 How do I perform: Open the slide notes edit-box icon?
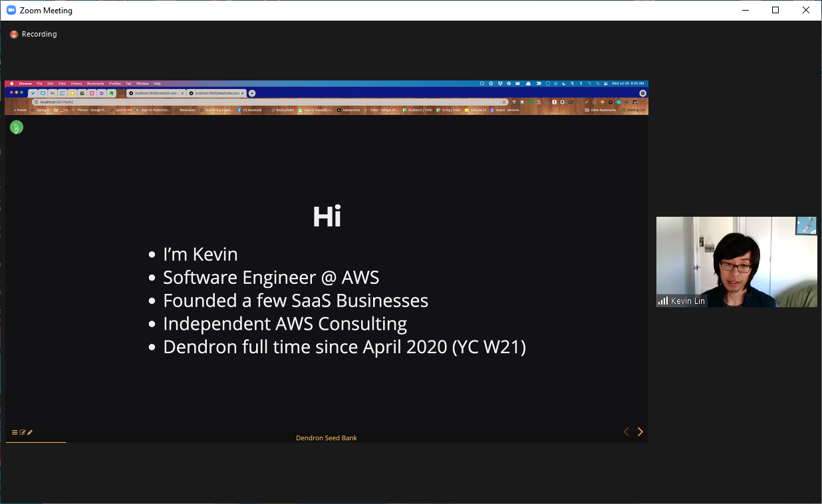tap(23, 432)
